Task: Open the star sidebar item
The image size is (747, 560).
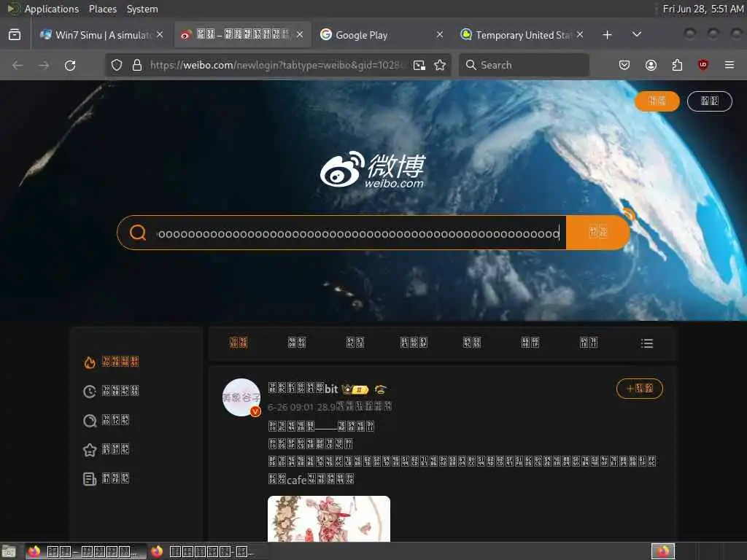Action: [x=106, y=449]
